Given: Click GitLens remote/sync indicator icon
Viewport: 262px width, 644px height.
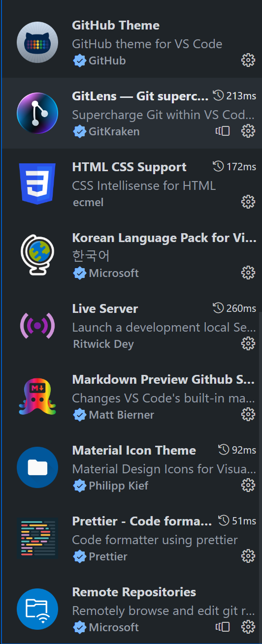Looking at the screenshot, I should click(223, 131).
